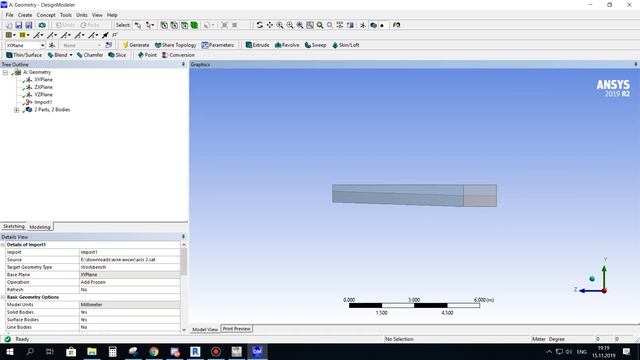
Task: Select ZXPlane in the tree outline
Action: tap(43, 87)
